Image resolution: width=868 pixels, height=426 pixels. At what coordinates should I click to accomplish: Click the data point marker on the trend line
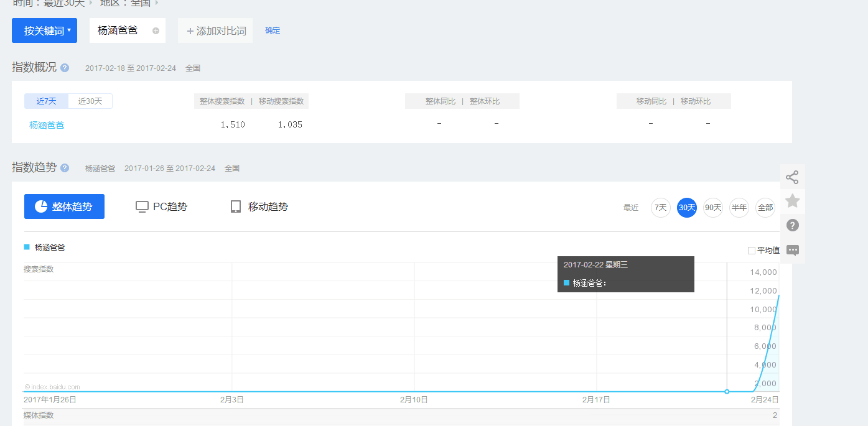tap(727, 391)
